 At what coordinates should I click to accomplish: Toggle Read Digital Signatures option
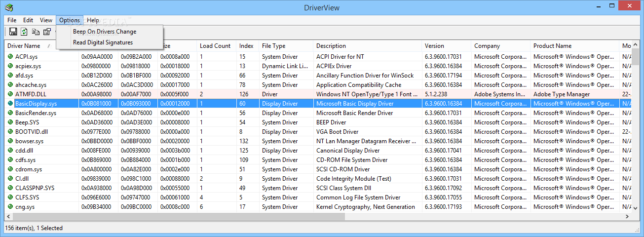point(110,42)
